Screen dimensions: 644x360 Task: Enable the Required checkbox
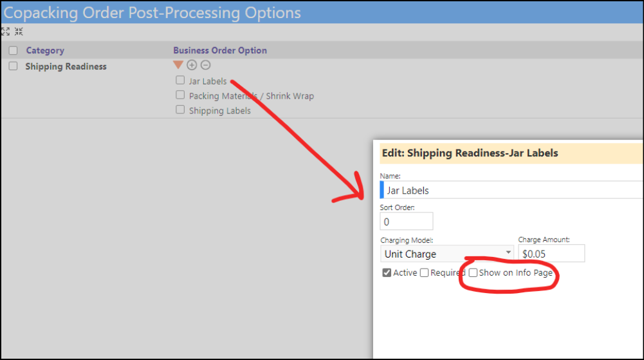click(x=424, y=273)
